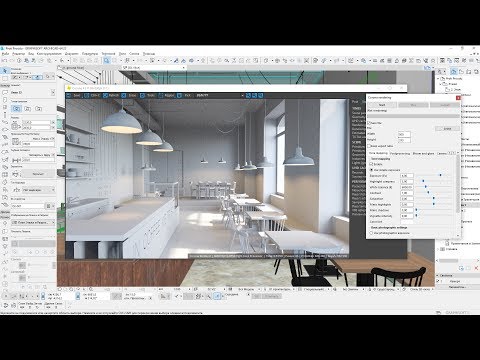Screen dimensions: 480x360
Task: Select the Use simple exposure radio button
Action: coord(371,170)
